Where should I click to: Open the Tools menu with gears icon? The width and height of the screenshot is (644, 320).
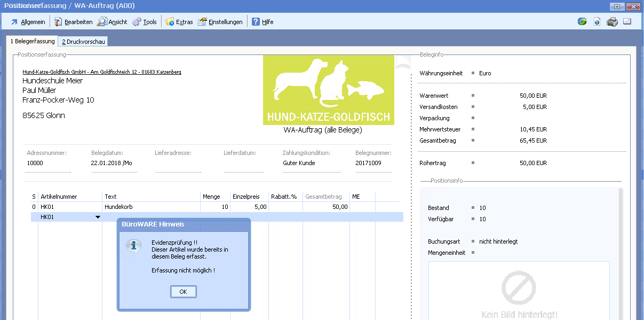145,22
